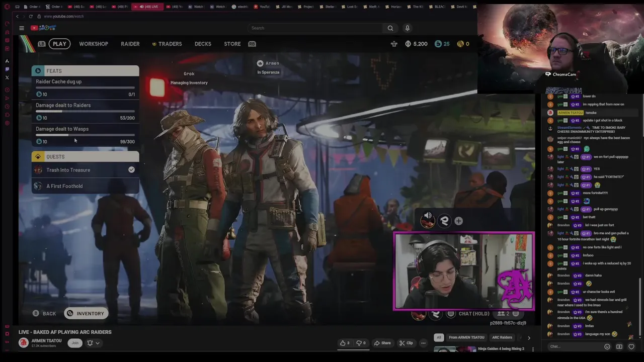Screen dimensions: 644x362
Task: Open more actions three-dot menu
Action: (423, 343)
